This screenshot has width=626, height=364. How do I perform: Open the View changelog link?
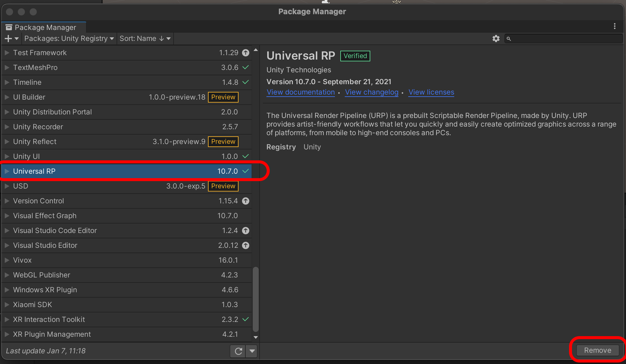click(371, 92)
